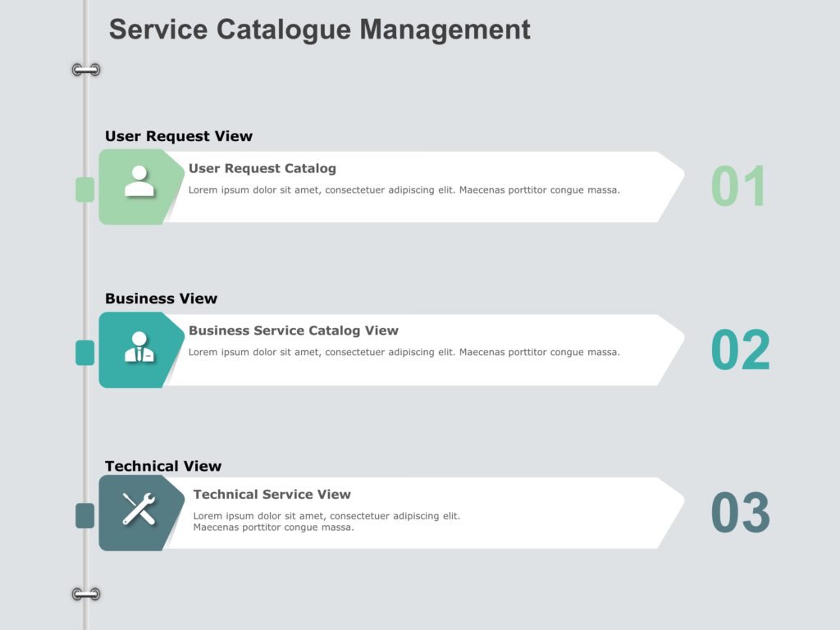Screen dimensions: 840x630
Task: Collapse the Technical View section
Action: (x=163, y=465)
